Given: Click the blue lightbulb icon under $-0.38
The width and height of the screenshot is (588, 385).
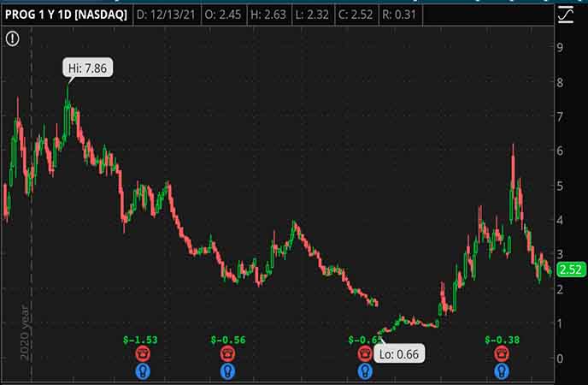Looking at the screenshot, I should coord(502,371).
